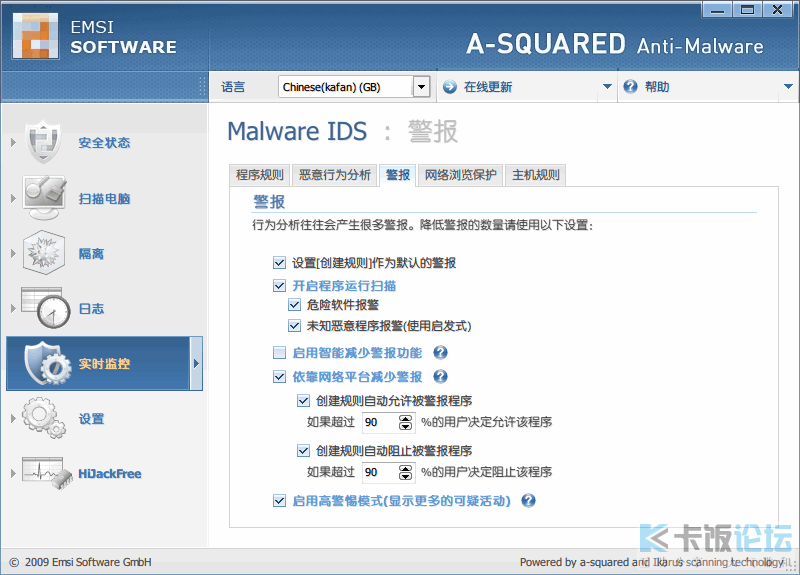Launch the HiJackFree chip icon
The height and width of the screenshot is (575, 800).
pyautogui.click(x=47, y=473)
